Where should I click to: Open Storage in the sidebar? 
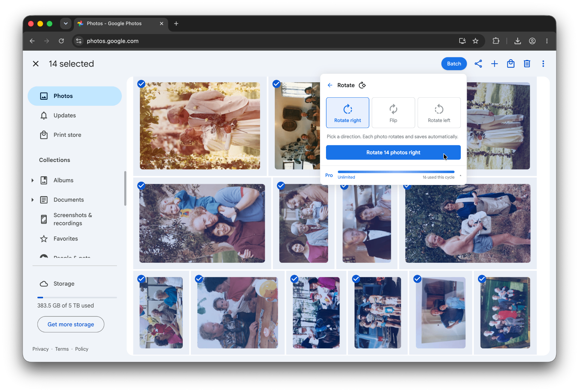tap(64, 284)
